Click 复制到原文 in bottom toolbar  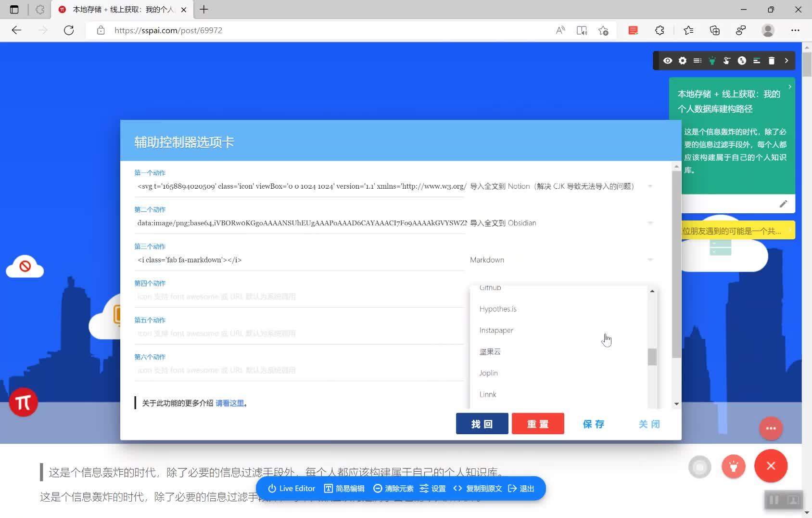pyautogui.click(x=478, y=488)
